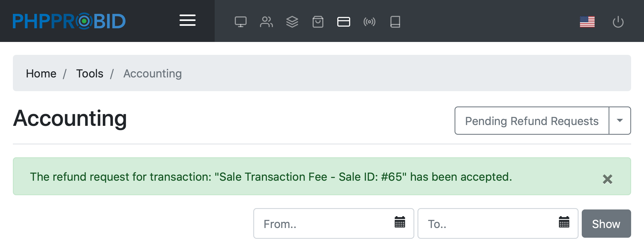Screen dimensions: 644x242
Task: Click the broadcast signal icon
Action: click(369, 22)
